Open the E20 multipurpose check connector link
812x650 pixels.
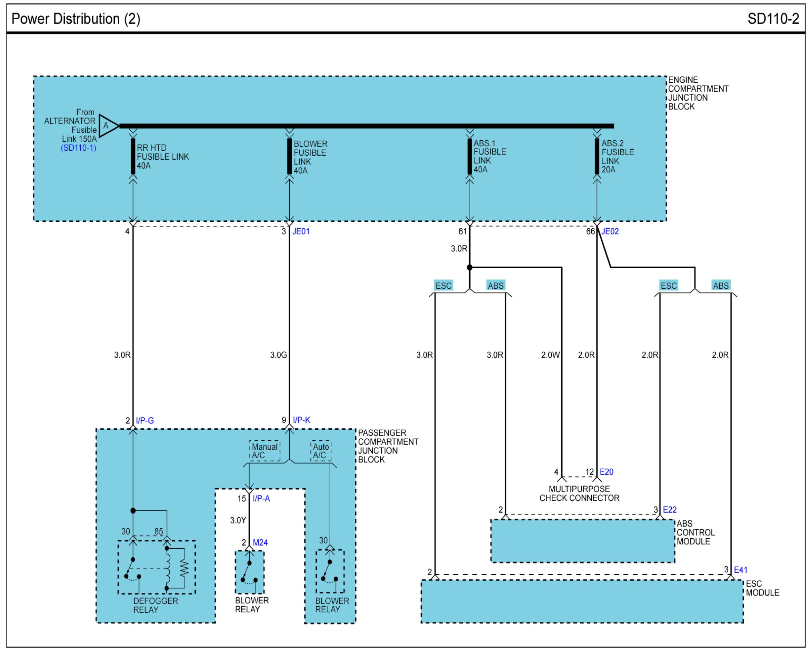pos(607,472)
